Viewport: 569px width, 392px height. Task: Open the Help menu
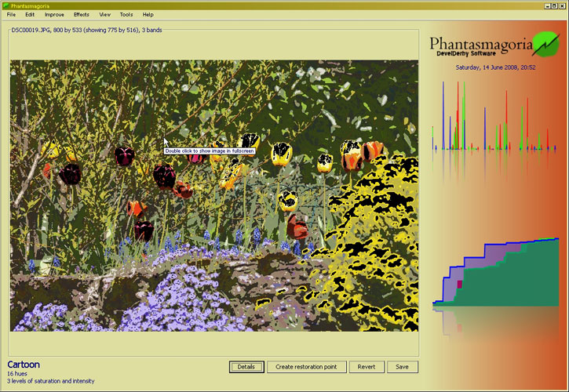pyautogui.click(x=148, y=14)
